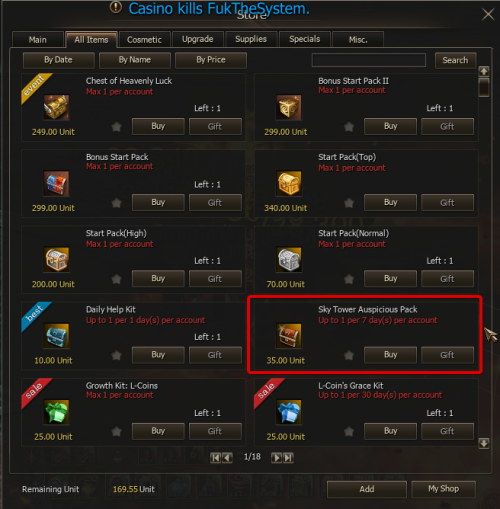Viewport: 500px width, 509px height.
Task: Buy the Daily Help Kit
Action: point(158,355)
